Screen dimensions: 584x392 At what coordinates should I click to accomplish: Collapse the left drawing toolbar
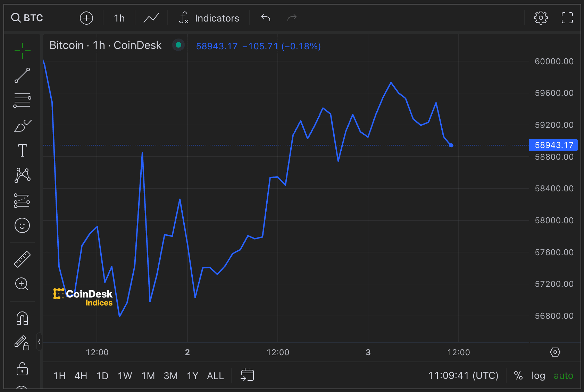(39, 342)
